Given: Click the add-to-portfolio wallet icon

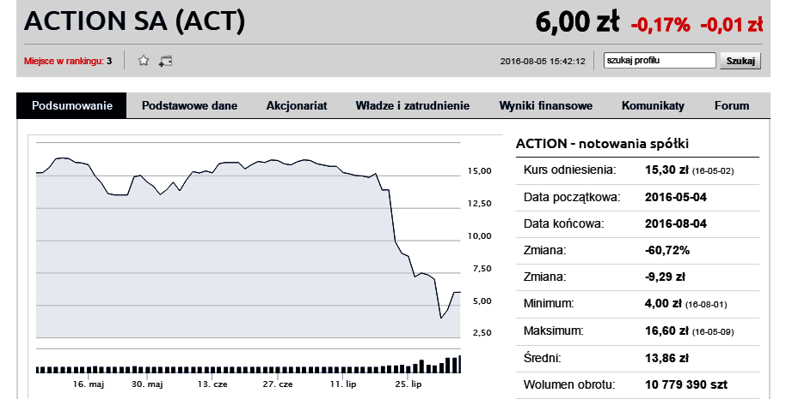Looking at the screenshot, I should 165,61.
